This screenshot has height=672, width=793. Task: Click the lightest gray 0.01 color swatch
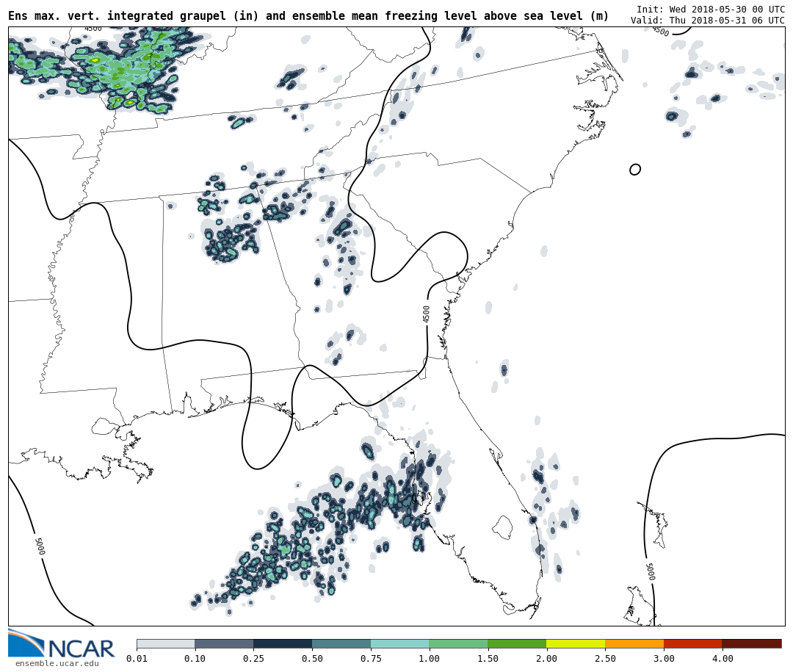pos(166,643)
